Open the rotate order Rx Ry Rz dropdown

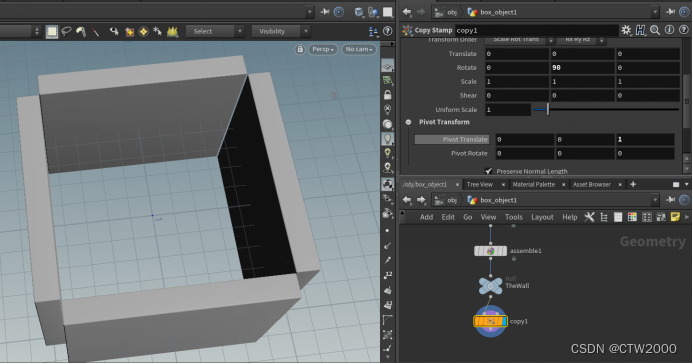pos(582,40)
